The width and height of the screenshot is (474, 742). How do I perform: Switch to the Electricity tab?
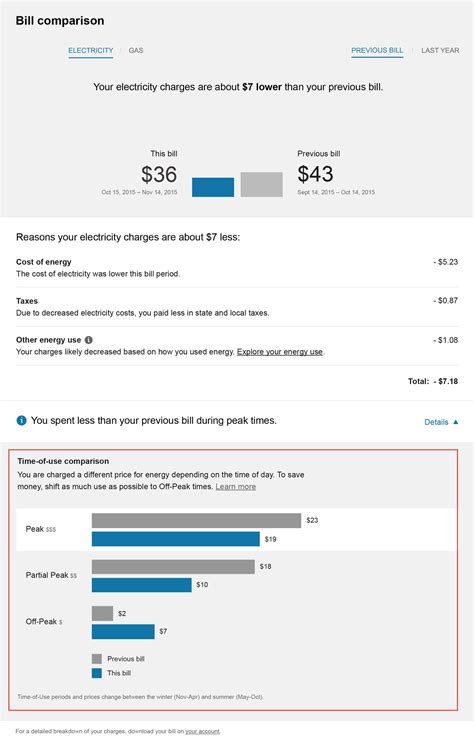[x=90, y=50]
